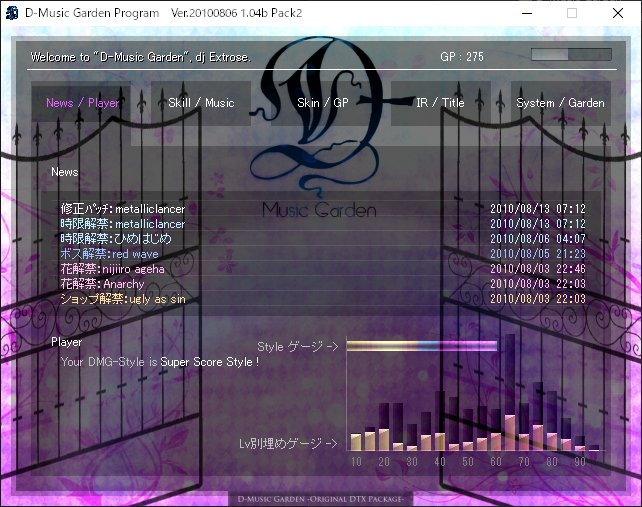Open the Skill / Music tab

point(201,103)
